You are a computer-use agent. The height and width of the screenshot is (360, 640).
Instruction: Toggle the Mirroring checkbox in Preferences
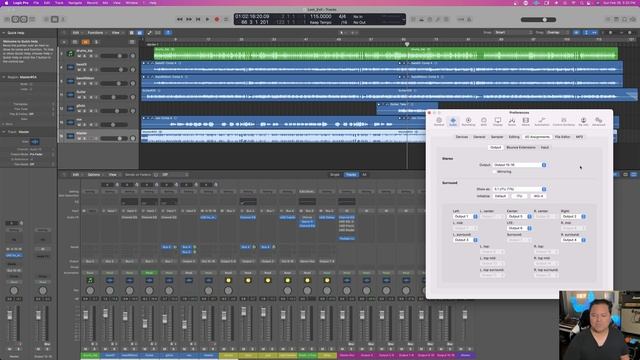pos(495,172)
